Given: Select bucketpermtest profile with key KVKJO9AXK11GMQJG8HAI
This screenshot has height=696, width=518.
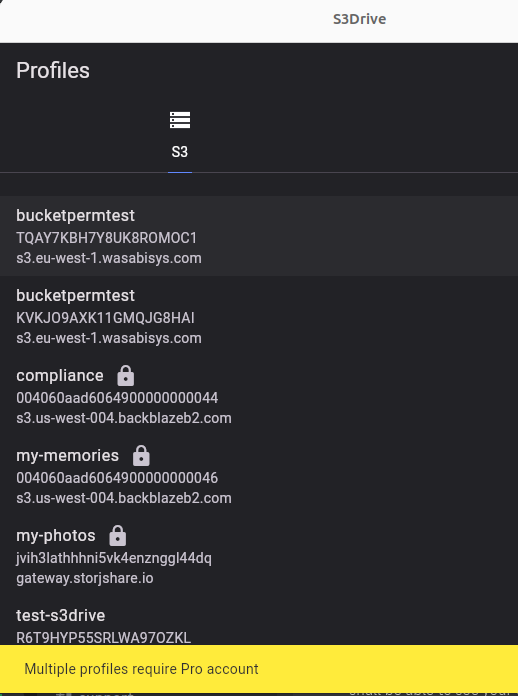Looking at the screenshot, I should [259, 316].
